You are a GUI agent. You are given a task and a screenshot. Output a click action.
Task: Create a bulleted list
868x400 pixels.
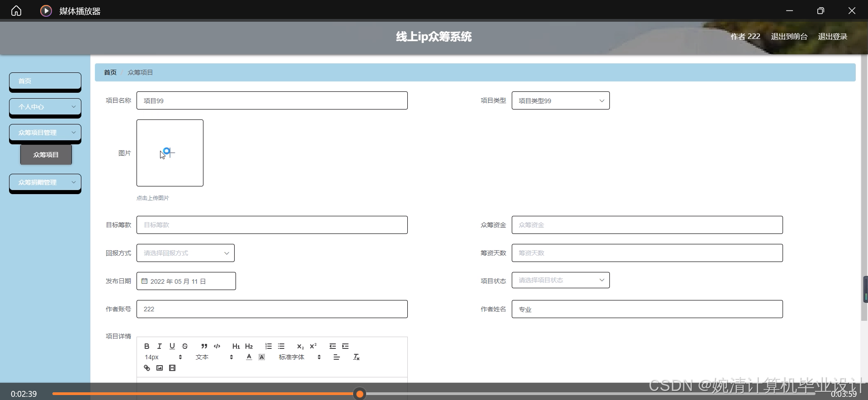click(x=281, y=346)
